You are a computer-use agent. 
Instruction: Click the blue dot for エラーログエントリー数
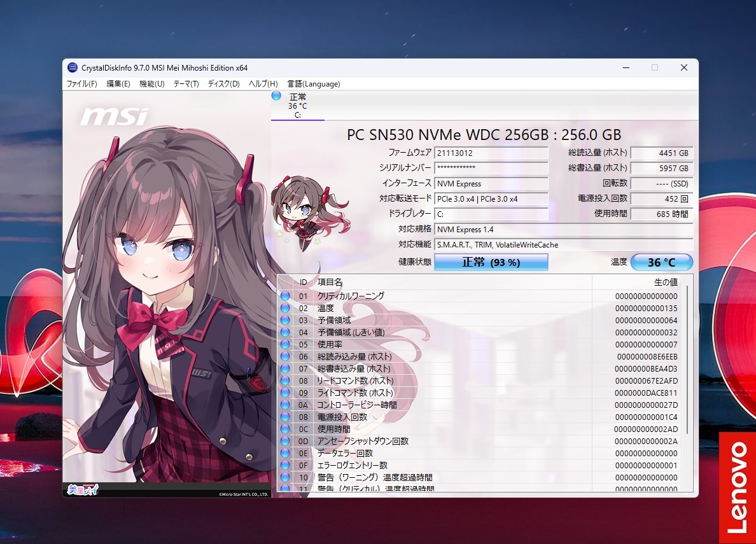[284, 465]
